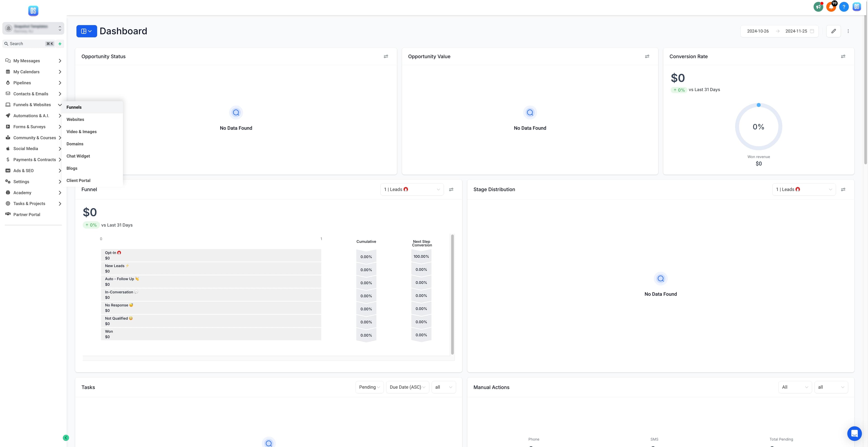
Task: Click the pencil edit dashboard icon
Action: pos(833,31)
